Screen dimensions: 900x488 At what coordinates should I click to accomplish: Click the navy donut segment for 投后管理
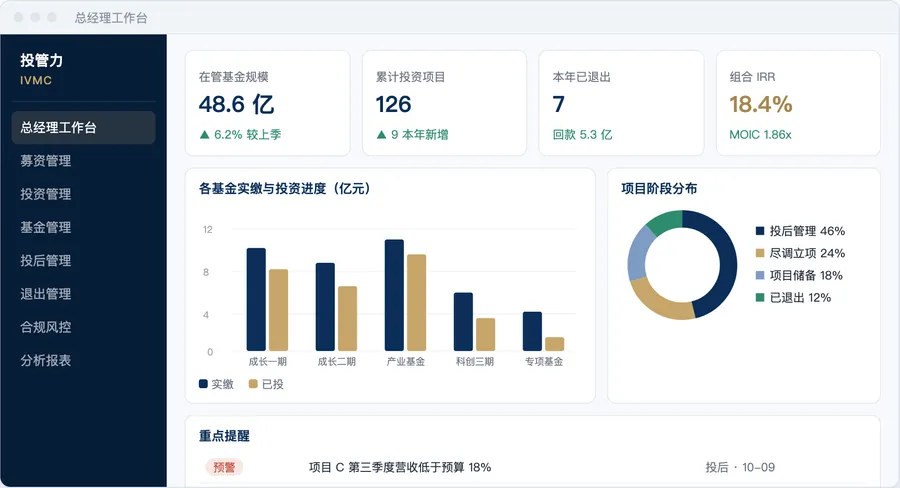(x=728, y=261)
